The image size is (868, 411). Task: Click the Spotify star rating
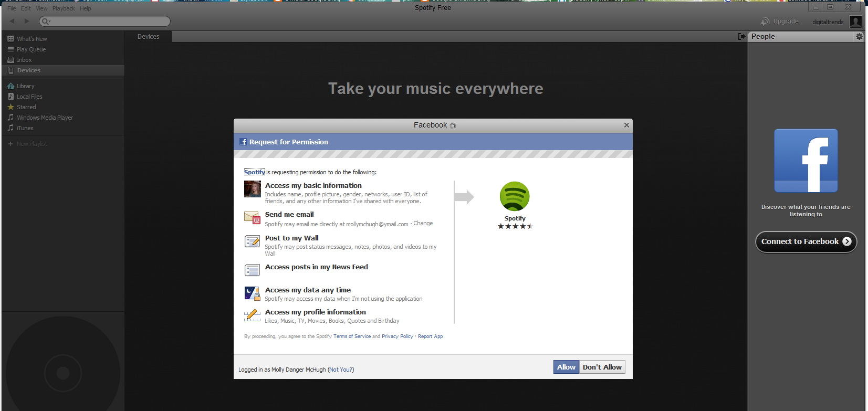515,226
